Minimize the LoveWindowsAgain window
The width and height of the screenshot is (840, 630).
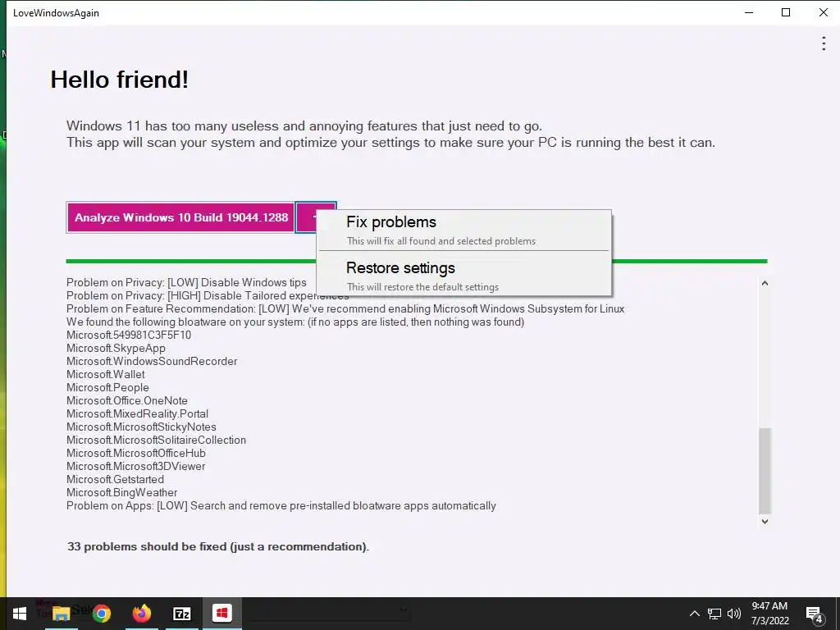tap(749, 12)
